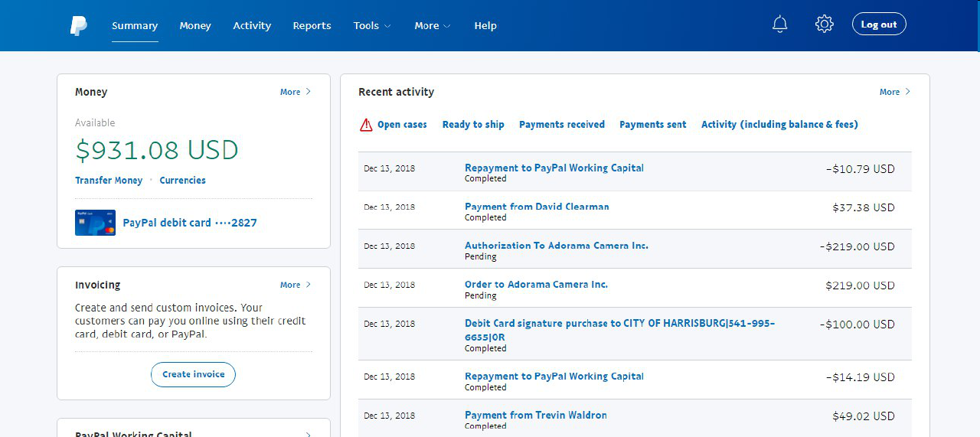The image size is (980, 437).
Task: Click the Log out button
Action: (879, 24)
